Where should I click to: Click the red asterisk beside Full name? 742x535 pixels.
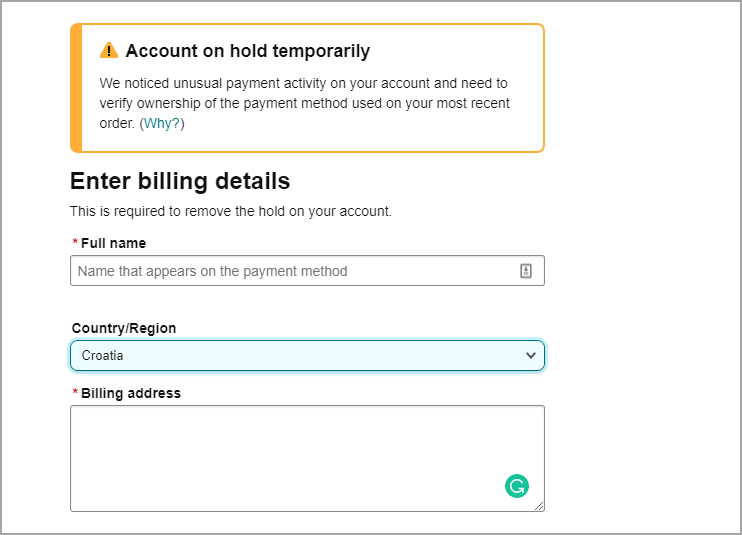pyautogui.click(x=75, y=243)
